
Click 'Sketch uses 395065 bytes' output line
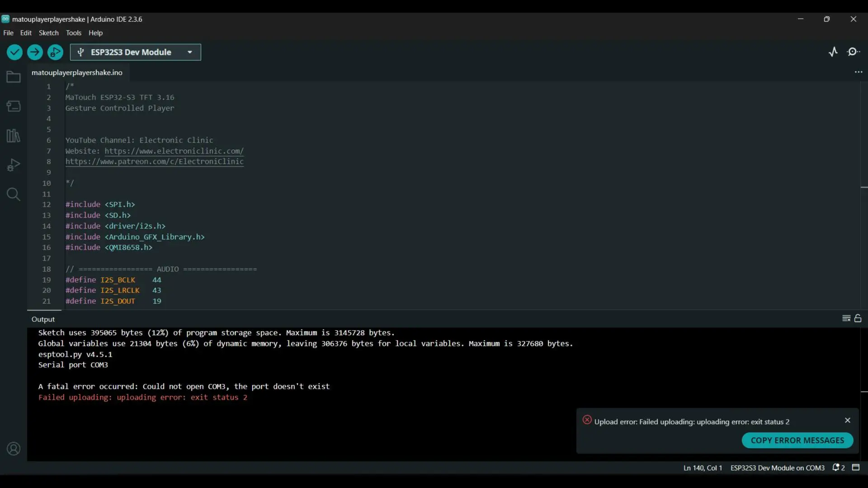217,333
